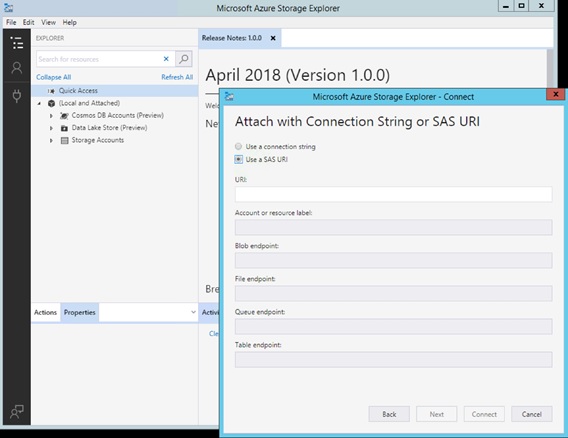The width and height of the screenshot is (568, 438).
Task: Select "Use a connection string" radio button
Action: [238, 146]
